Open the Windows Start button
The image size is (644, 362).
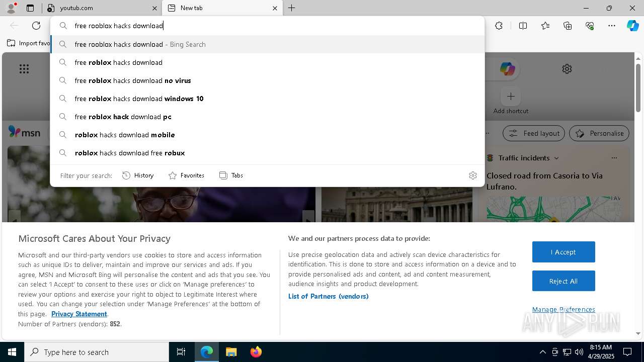coord(12,352)
